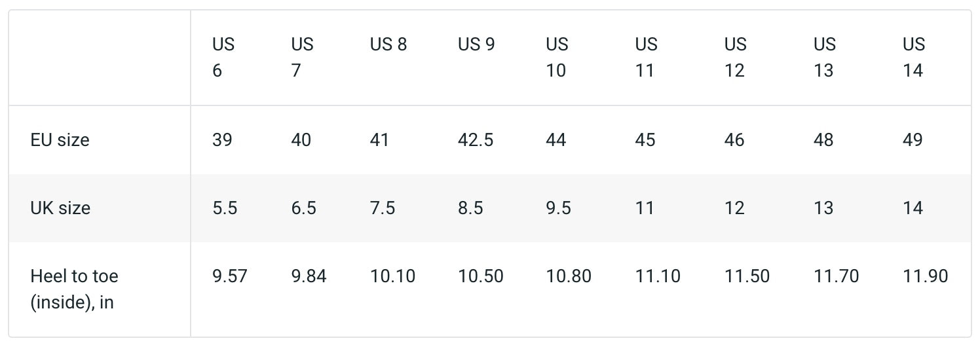Select the 11.50 measurement cell
Screen dimensions: 980x351
(747, 276)
